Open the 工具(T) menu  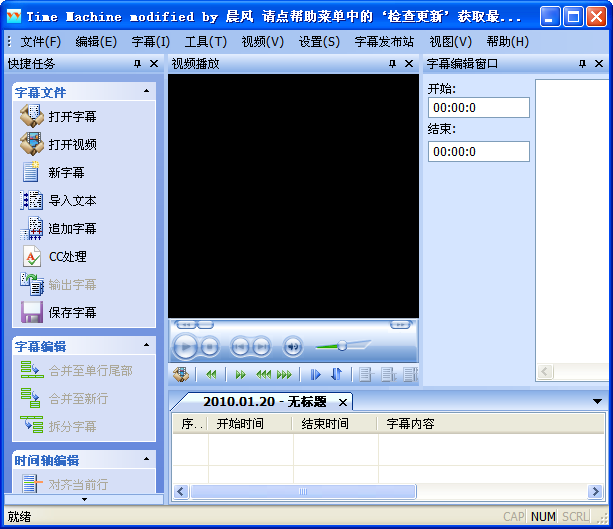pyautogui.click(x=206, y=41)
